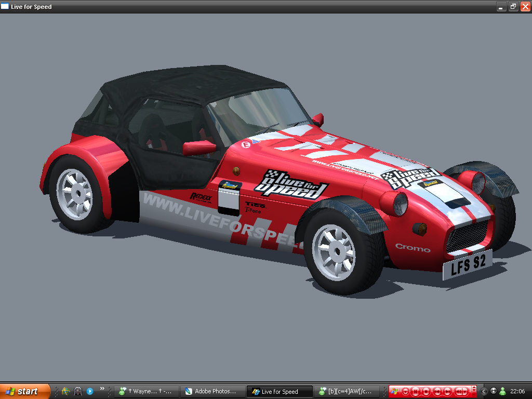The image size is (532, 399).
Task: Open the media player toolbar dropdown menu
Action: (x=405, y=392)
